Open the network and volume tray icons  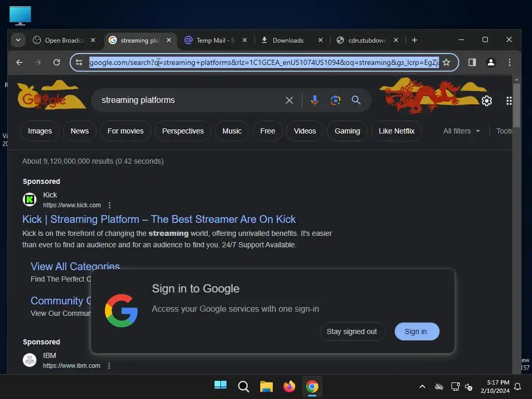462,387
